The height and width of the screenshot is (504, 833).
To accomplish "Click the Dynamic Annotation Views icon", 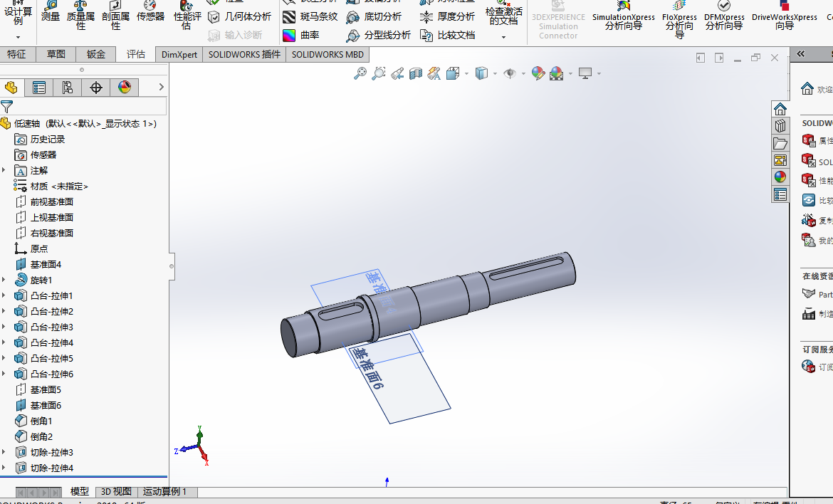I will point(434,73).
